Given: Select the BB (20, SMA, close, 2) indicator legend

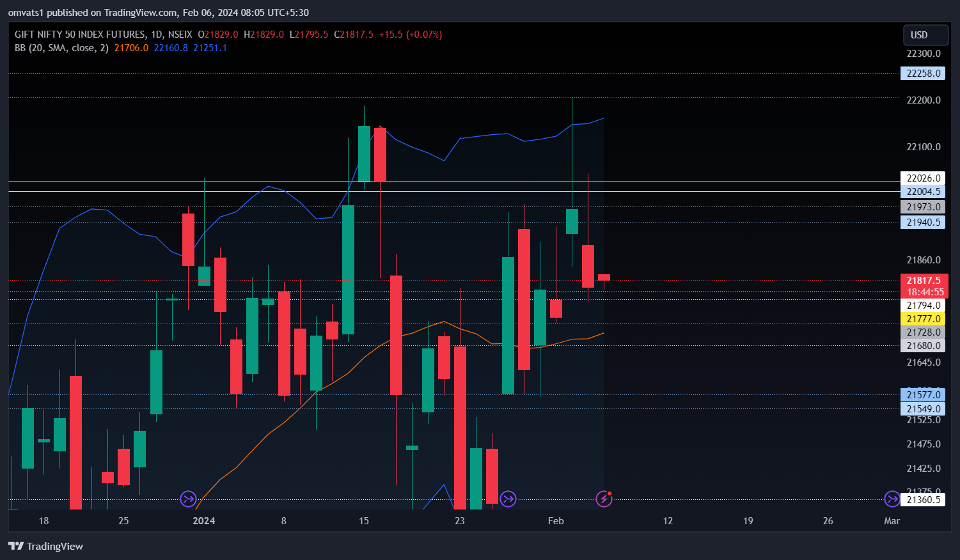Looking at the screenshot, I should click(x=62, y=48).
